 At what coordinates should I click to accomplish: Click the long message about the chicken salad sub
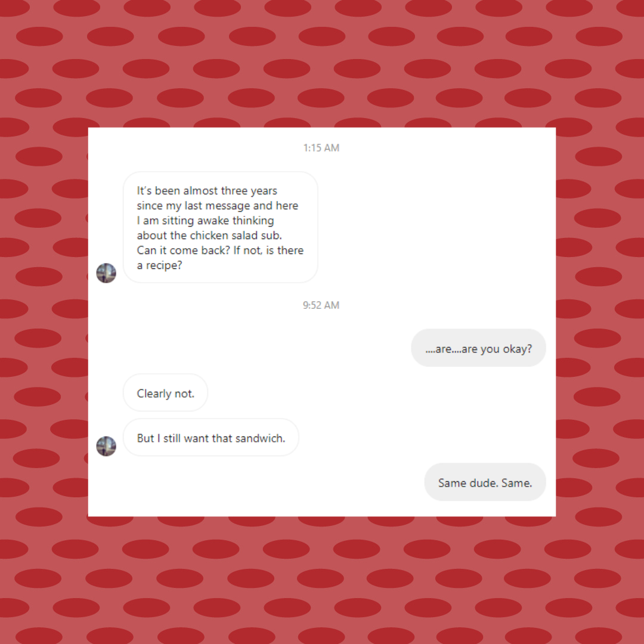[x=221, y=227]
